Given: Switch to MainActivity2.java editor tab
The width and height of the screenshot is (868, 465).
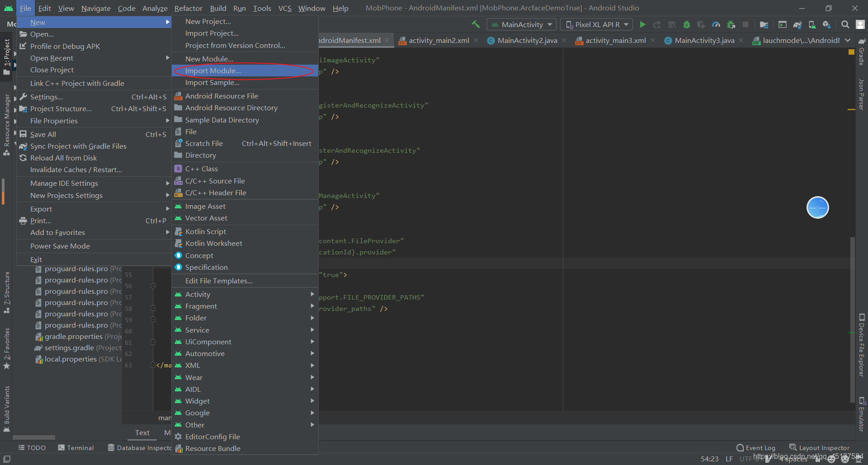Looking at the screenshot, I should coord(527,40).
